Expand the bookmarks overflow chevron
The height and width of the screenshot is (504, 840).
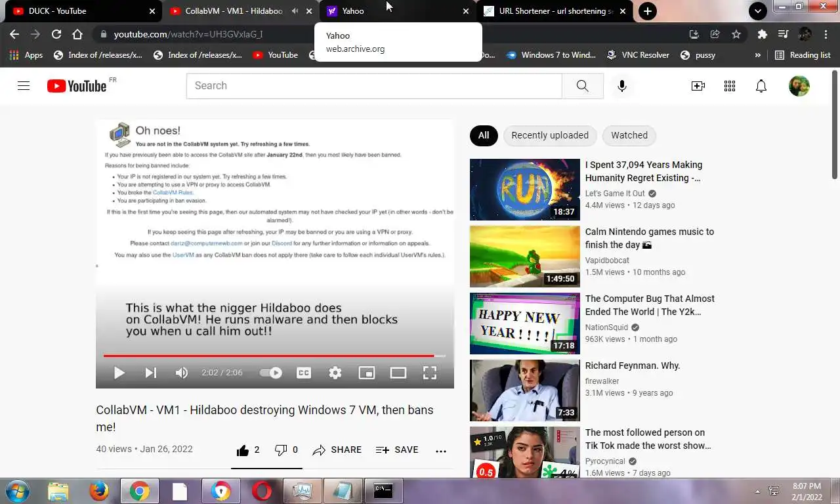[758, 55]
